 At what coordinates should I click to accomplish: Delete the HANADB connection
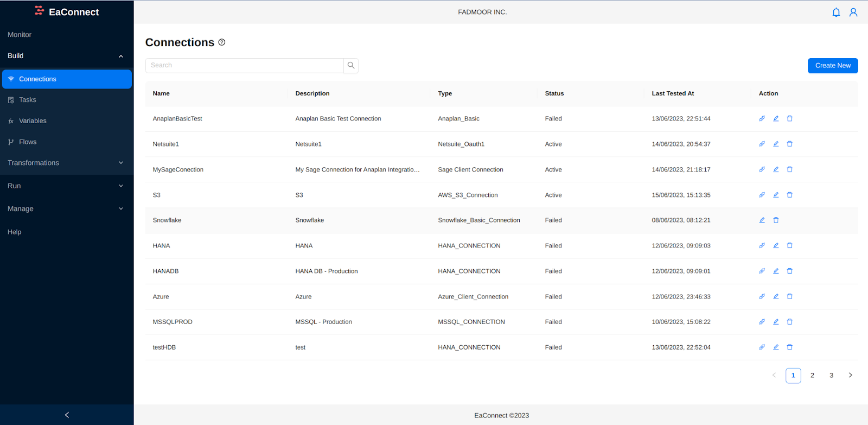[790, 271]
